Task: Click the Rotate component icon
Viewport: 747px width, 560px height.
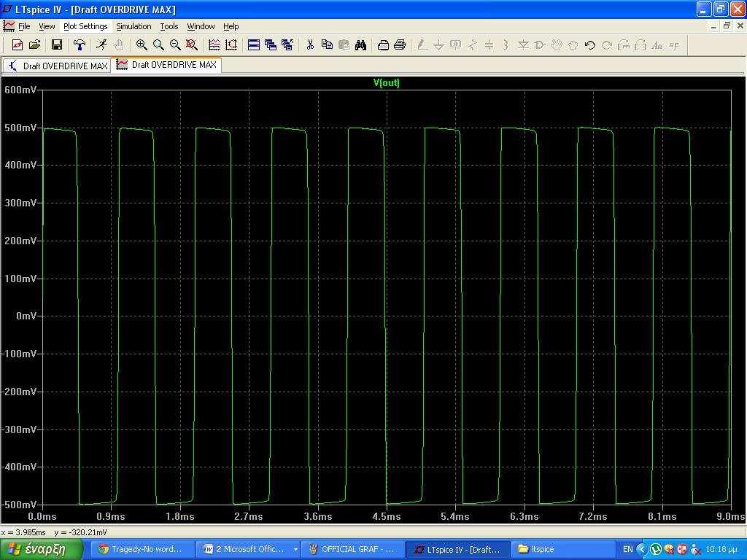Action: (624, 44)
